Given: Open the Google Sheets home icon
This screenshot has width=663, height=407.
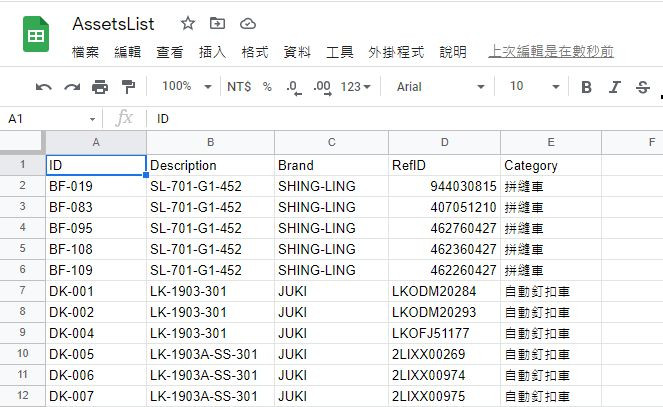Looking at the screenshot, I should click(36, 34).
